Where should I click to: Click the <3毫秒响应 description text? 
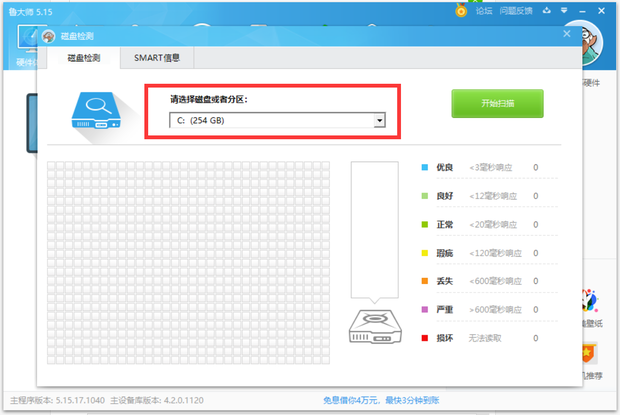coord(491,168)
